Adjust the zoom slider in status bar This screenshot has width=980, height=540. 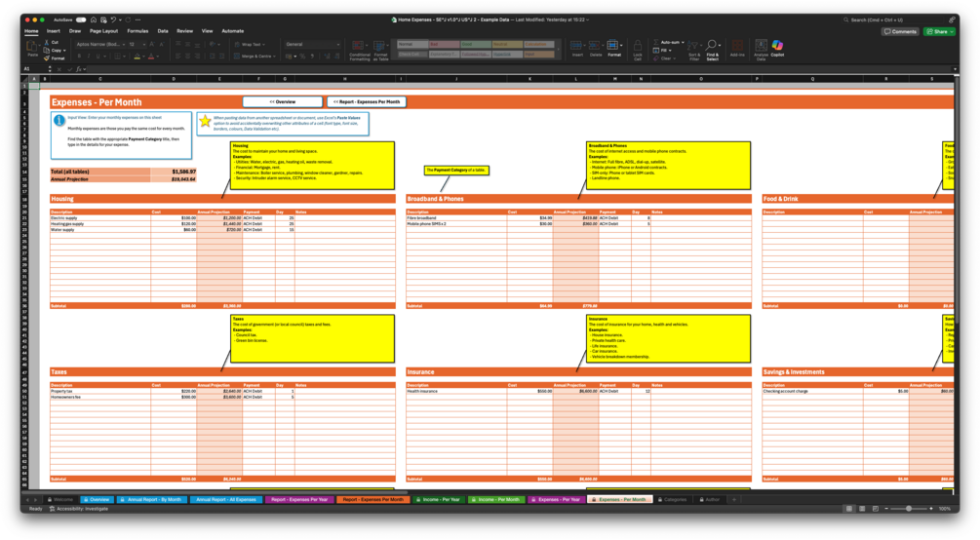(909, 509)
